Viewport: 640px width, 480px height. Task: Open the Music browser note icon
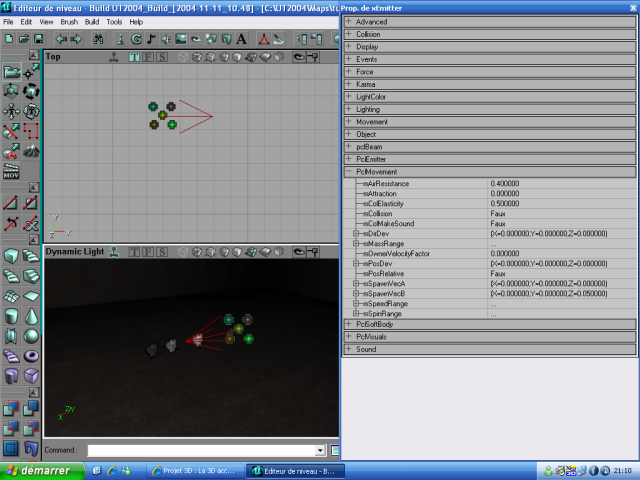[x=151, y=39]
